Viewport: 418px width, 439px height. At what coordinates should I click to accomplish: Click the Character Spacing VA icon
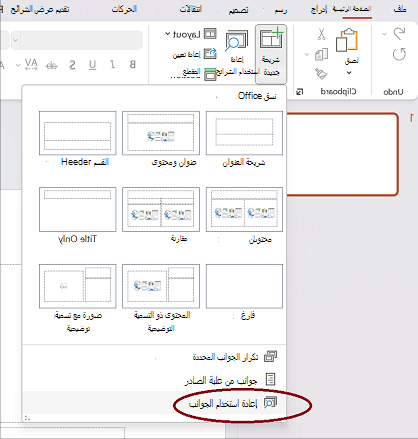pyautogui.click(x=31, y=65)
